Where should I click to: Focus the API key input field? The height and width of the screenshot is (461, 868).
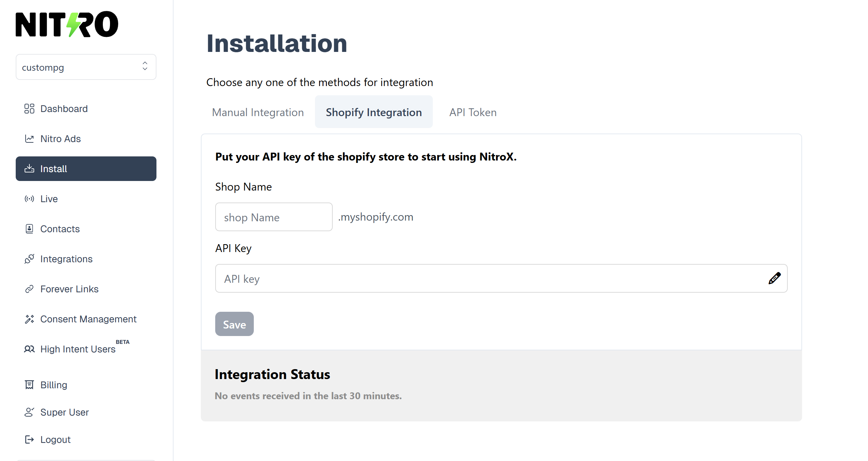pos(501,278)
